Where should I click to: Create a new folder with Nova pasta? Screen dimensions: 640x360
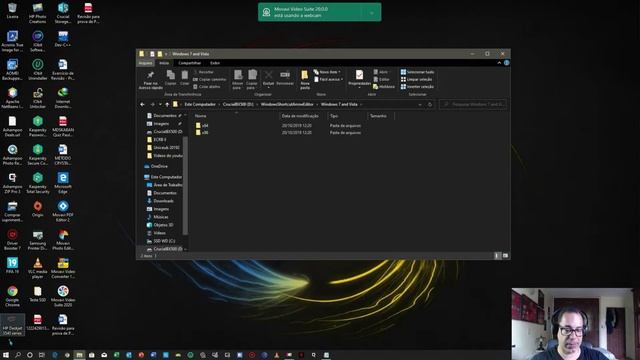pos(304,79)
